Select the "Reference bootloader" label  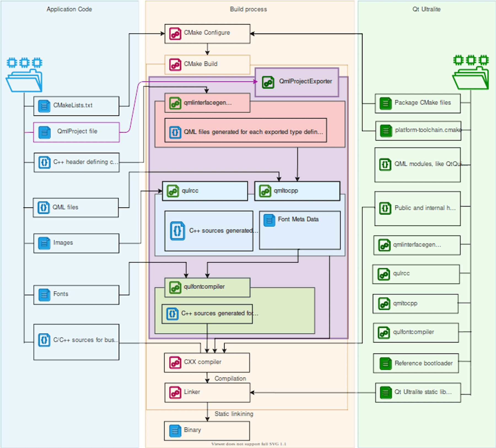point(424,363)
